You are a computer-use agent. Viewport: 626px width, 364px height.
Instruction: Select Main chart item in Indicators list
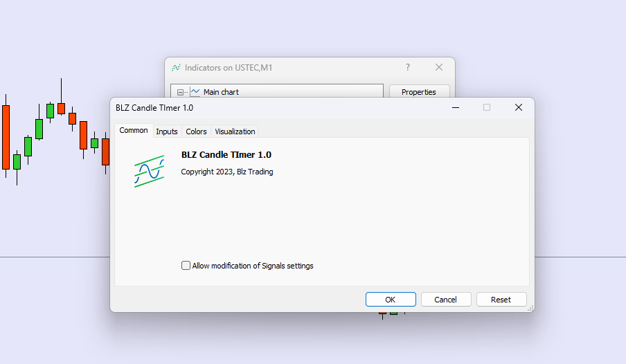221,92
